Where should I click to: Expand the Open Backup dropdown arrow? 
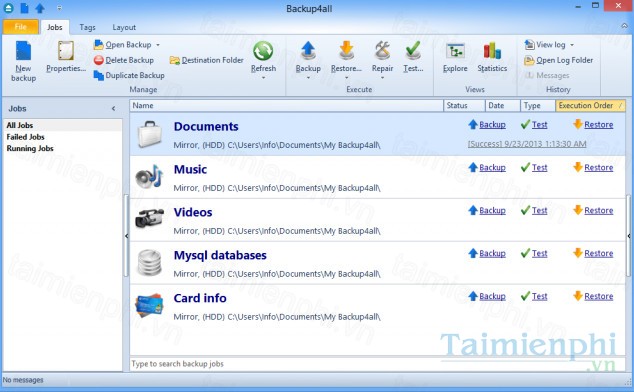tap(158, 45)
